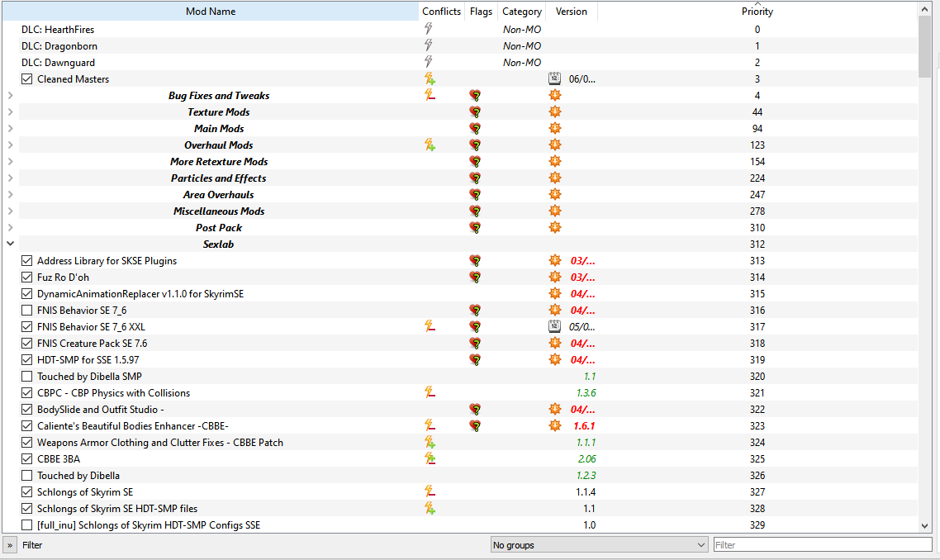This screenshot has width=940, height=560.
Task: Click the Filter label button
Action: [x=32, y=544]
